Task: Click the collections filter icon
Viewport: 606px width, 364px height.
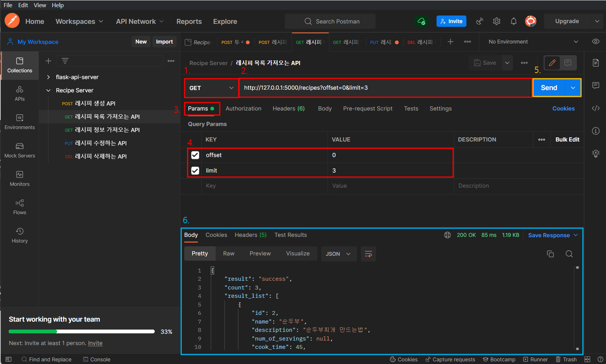Action: coord(65,61)
